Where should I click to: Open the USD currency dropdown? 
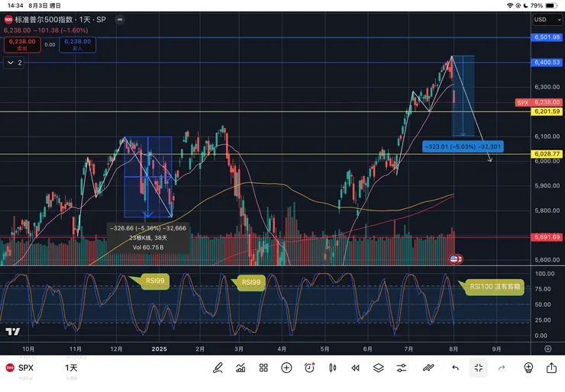pyautogui.click(x=547, y=19)
